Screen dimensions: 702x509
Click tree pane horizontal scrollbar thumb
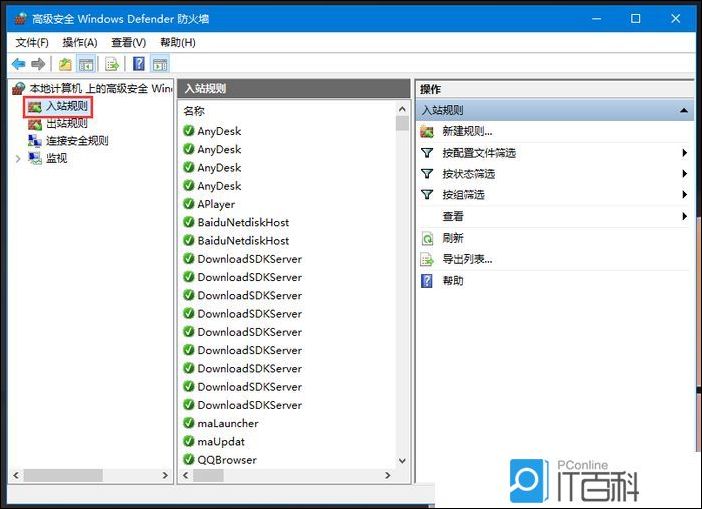point(63,475)
